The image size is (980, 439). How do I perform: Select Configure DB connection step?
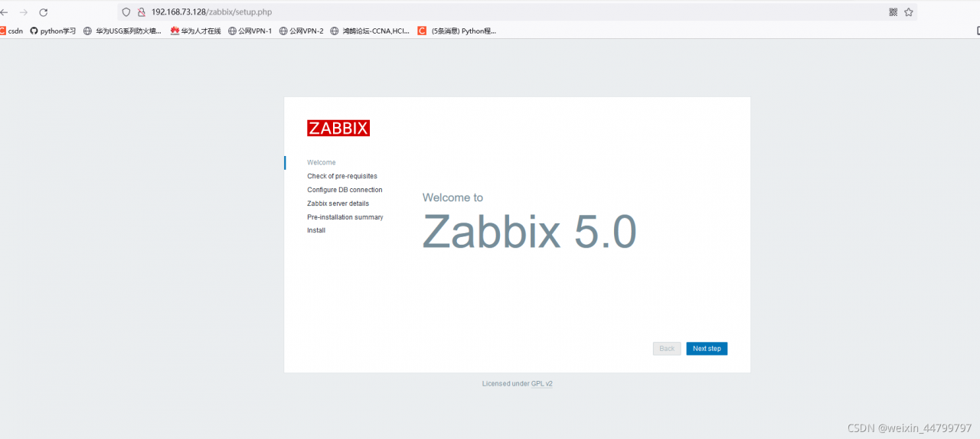point(345,190)
